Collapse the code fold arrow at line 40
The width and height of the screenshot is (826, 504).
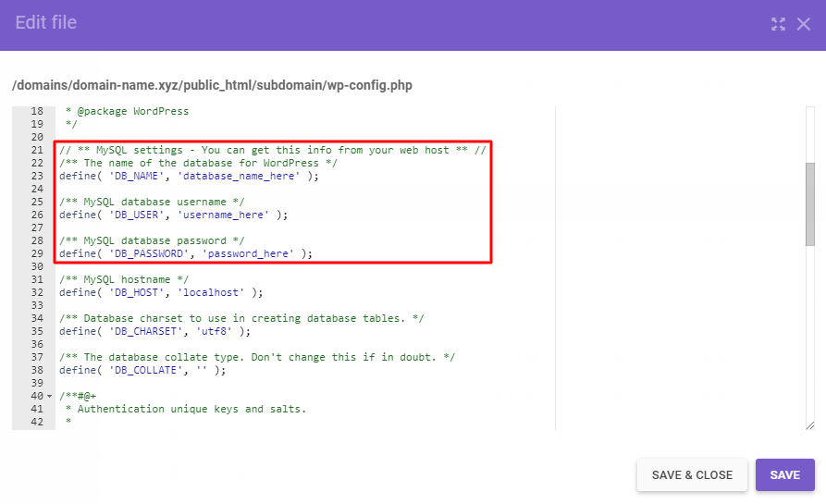coord(50,396)
